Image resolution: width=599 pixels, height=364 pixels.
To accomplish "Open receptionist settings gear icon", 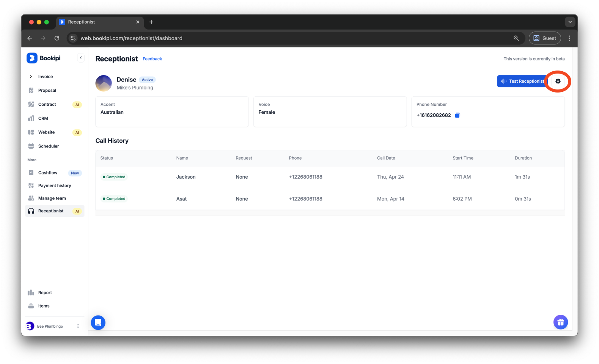I will click(x=558, y=81).
